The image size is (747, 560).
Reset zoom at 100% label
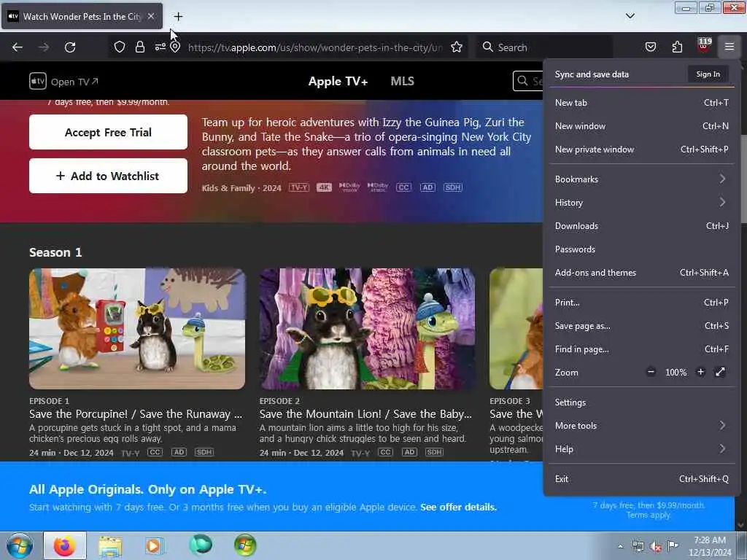676,373
